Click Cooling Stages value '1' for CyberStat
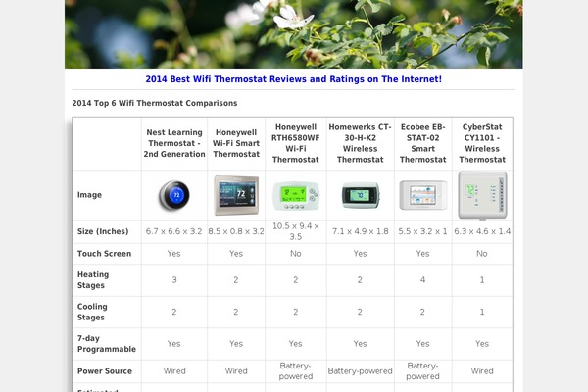 (x=482, y=312)
